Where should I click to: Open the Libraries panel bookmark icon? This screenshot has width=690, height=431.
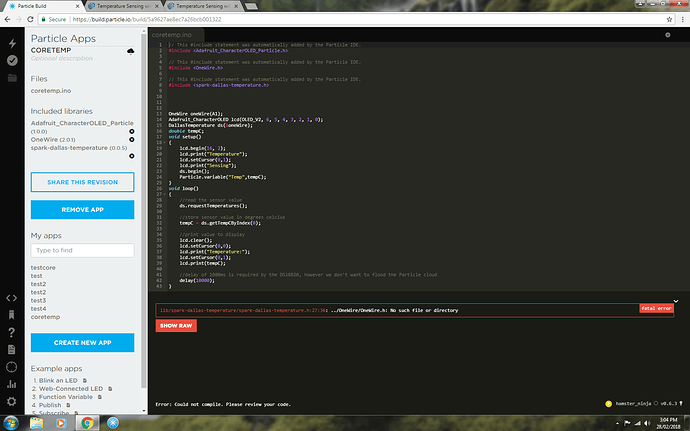point(11,315)
